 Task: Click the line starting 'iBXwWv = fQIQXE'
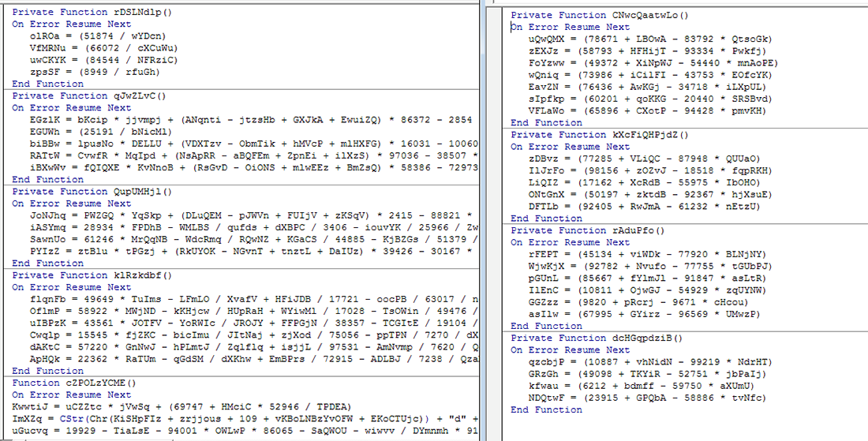click(x=254, y=168)
